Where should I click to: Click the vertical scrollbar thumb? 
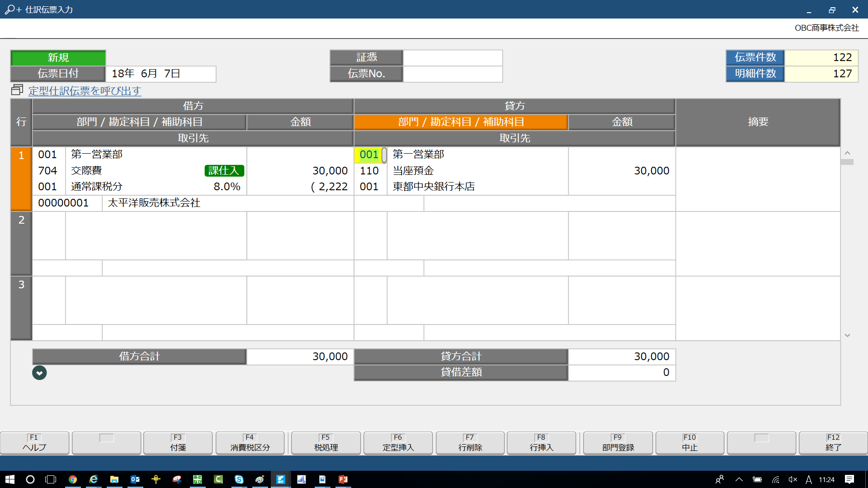(847, 162)
